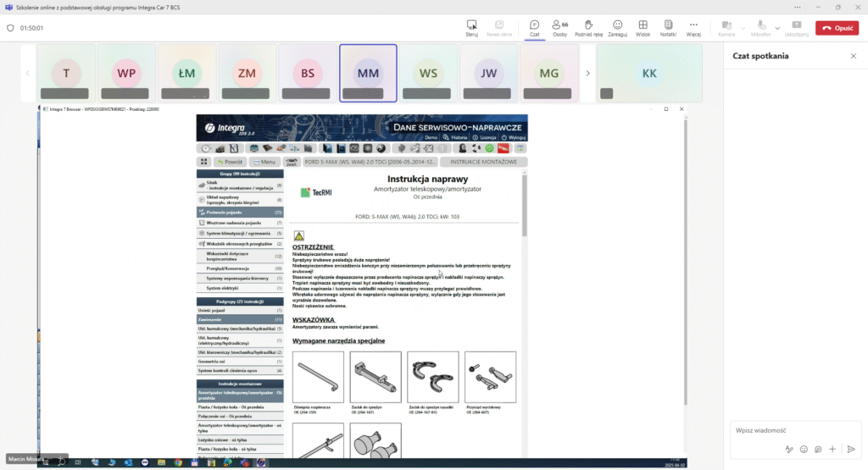
Task: Open Połączenie osi - Oś przednia instruction
Action: pos(240,417)
